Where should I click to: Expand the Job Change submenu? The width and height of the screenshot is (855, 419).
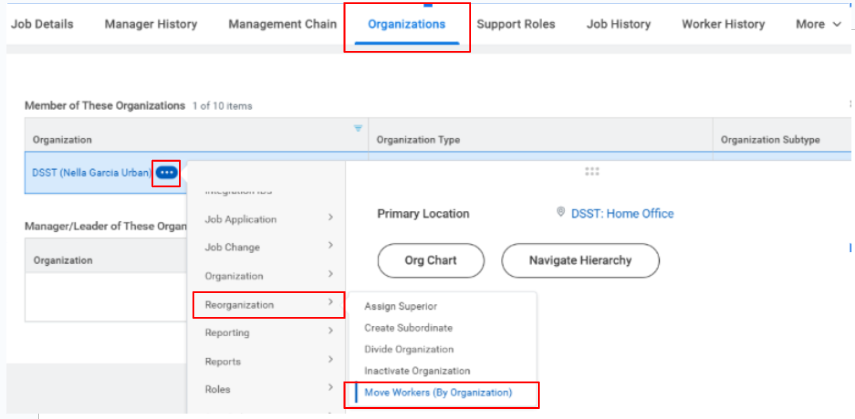[233, 247]
